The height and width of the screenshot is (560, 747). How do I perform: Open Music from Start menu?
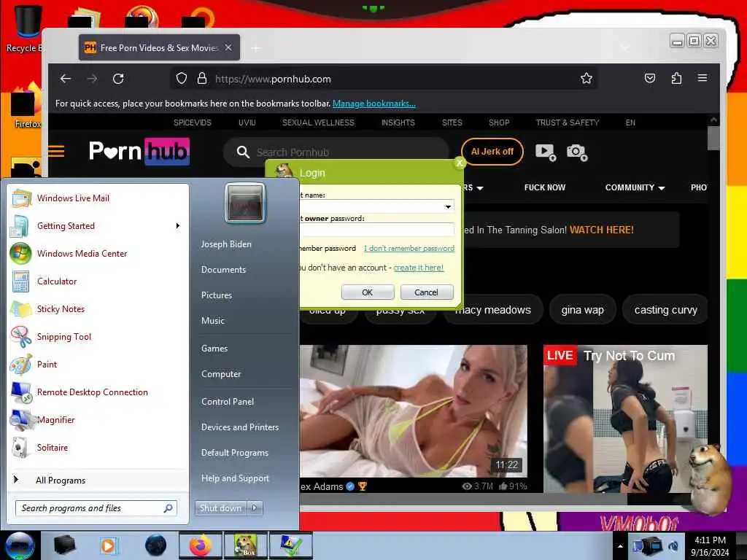212,321
